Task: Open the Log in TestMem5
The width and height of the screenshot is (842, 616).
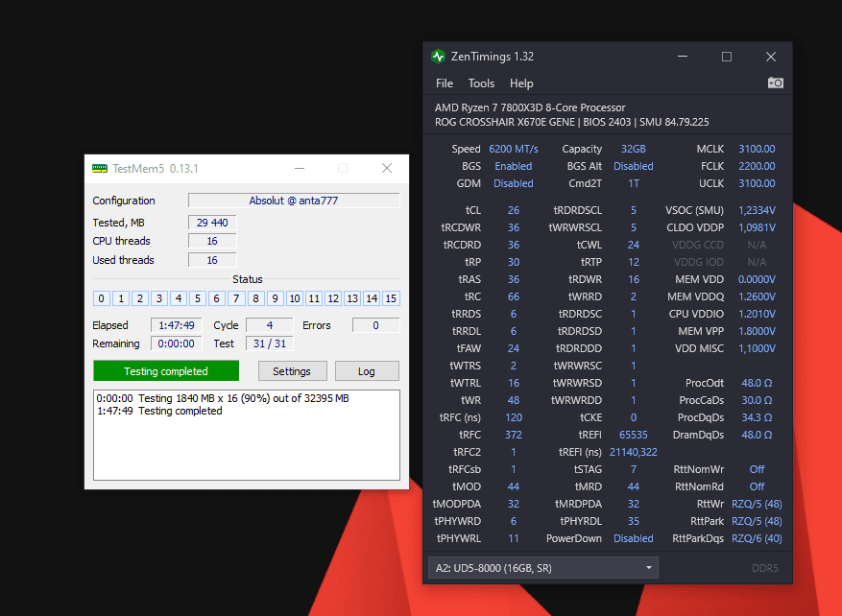Action: (367, 371)
